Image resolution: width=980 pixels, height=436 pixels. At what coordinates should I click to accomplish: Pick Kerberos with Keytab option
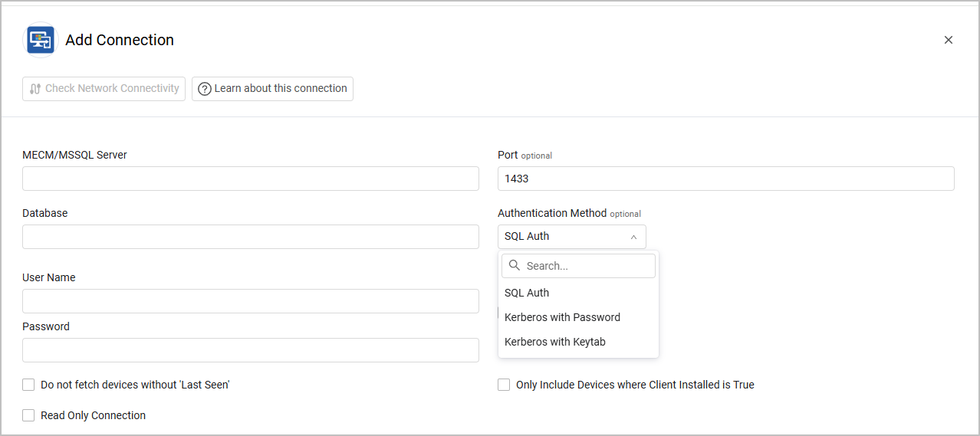point(555,342)
